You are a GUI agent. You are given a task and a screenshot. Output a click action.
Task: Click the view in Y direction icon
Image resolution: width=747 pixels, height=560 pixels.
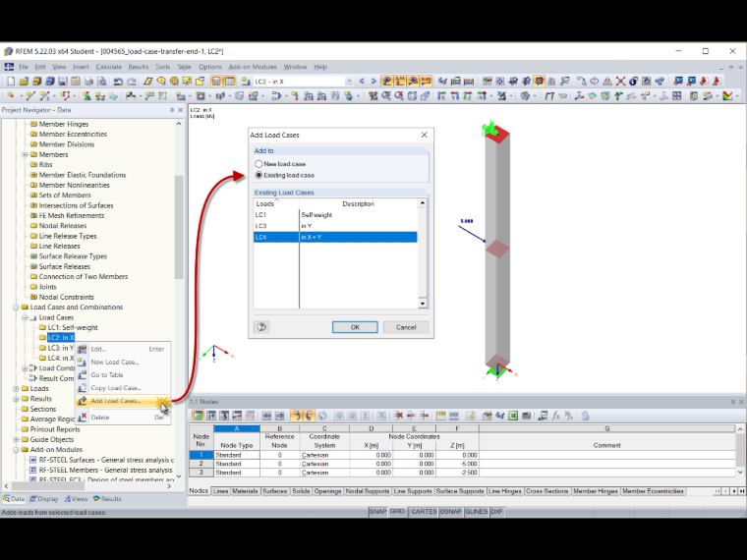pos(455,96)
